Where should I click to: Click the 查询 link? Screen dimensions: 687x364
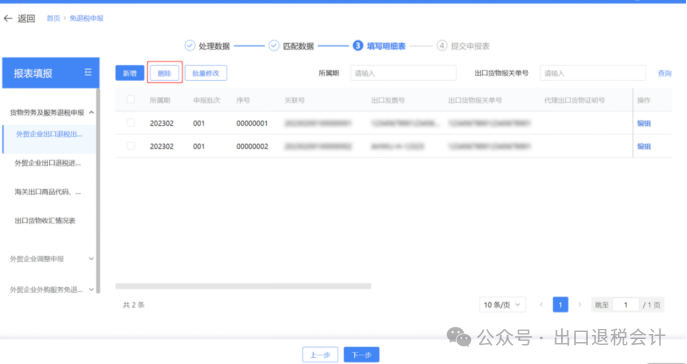(x=664, y=73)
